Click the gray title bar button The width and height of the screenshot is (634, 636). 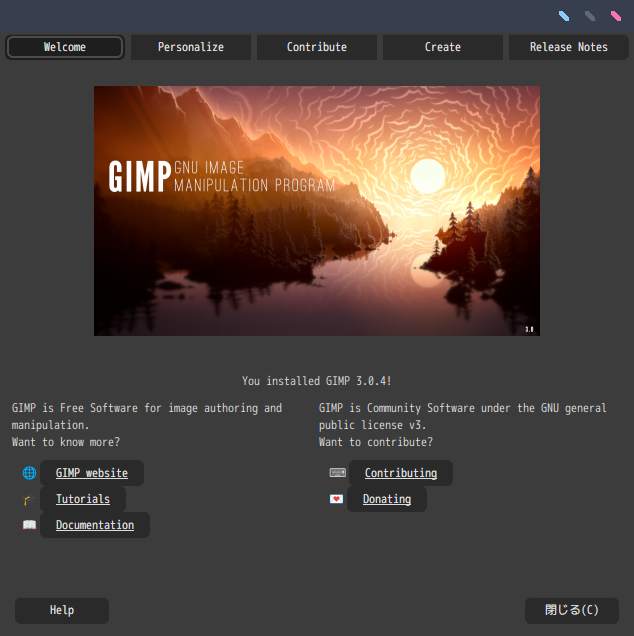tap(590, 16)
